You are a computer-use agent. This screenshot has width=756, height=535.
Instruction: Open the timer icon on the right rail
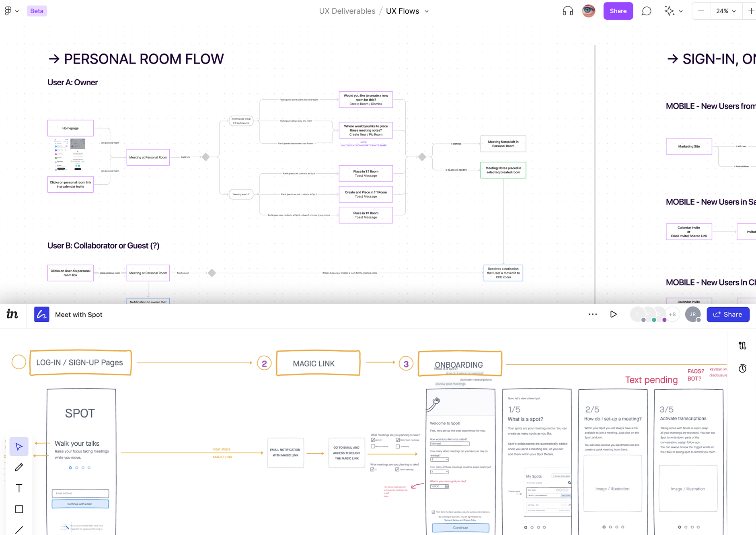click(x=743, y=368)
